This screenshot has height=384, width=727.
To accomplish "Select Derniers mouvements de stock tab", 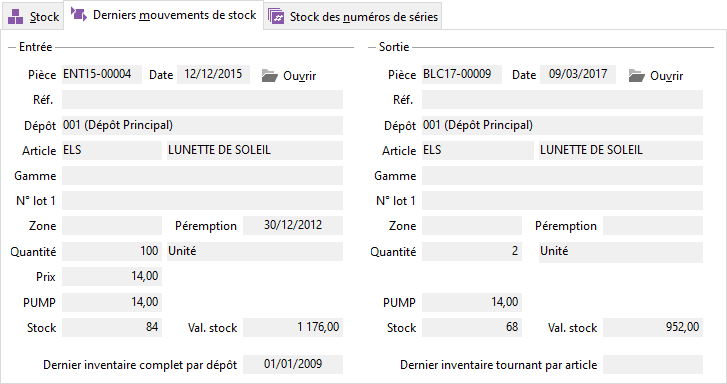I will click(x=164, y=15).
